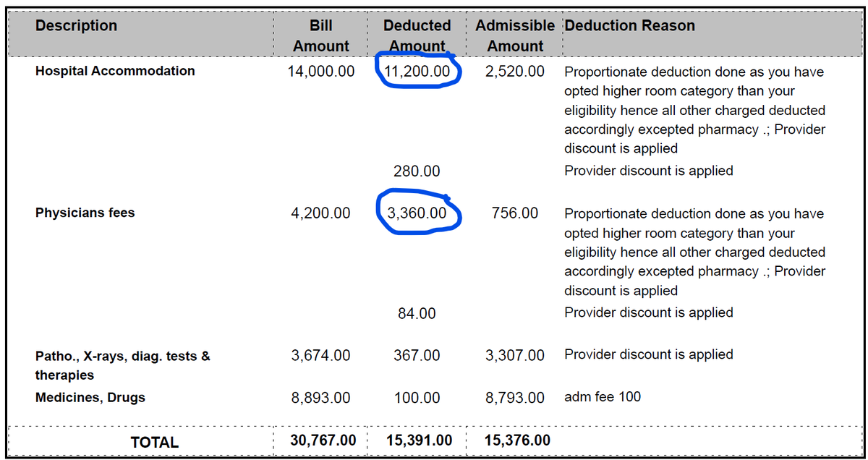Click the 8,893.00 bill amount
The height and width of the screenshot is (460, 868).
(321, 398)
